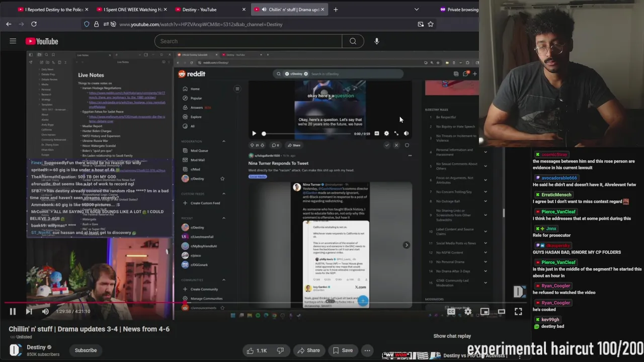Viewport: 644px width, 362px height.
Task: Collapse the streamed Reddit sidebar toggle
Action: point(237,89)
